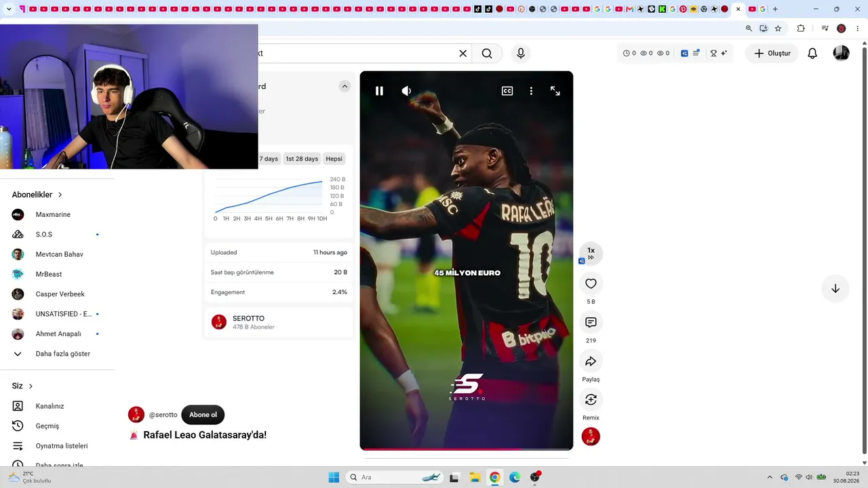Remix this short
The width and height of the screenshot is (868, 488).
point(591,400)
